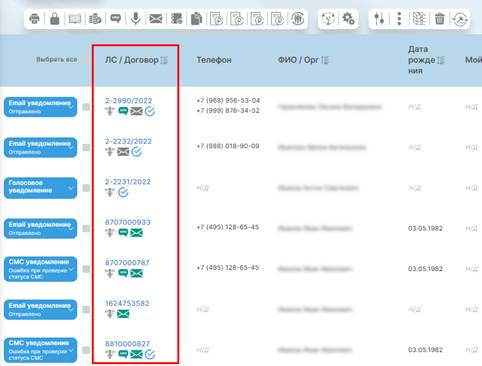The image size is (482, 366).
Task: Click the coins stack icon in the toolbar
Action: point(95,19)
